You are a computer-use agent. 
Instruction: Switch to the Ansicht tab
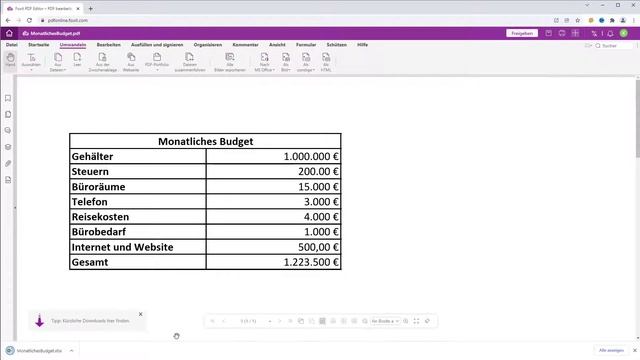(x=277, y=44)
